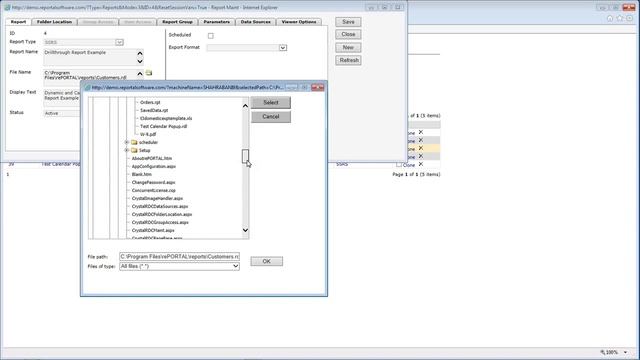Switch to the Folder Location tab
The height and width of the screenshot is (360, 640).
click(54, 22)
